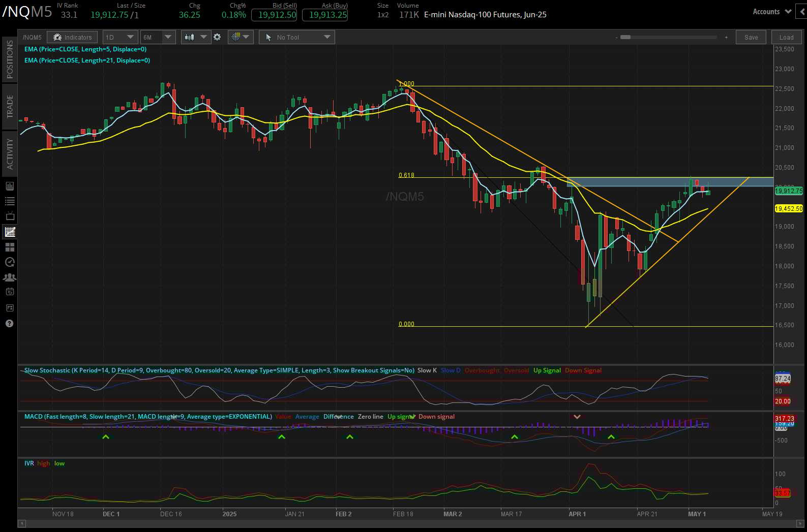Viewport: 807px width, 532px height.
Task: Open the dashboard chart icon in left sidebar
Action: click(9, 186)
